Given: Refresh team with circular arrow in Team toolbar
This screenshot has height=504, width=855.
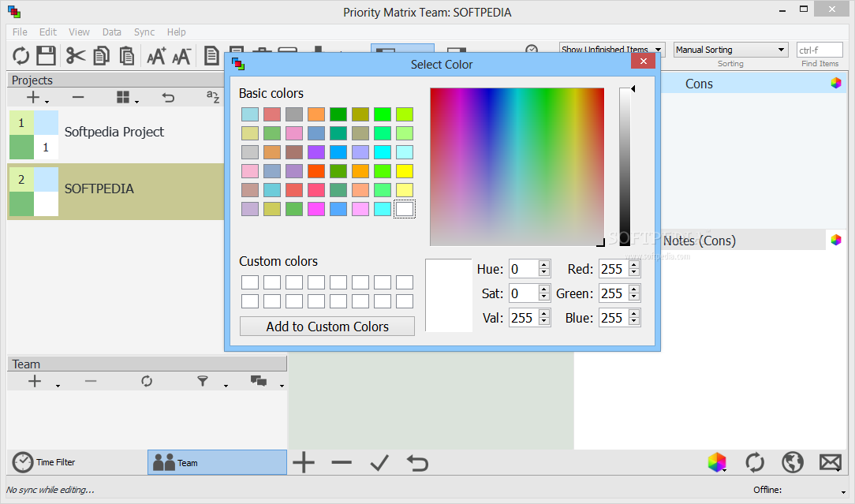Looking at the screenshot, I should [x=147, y=381].
